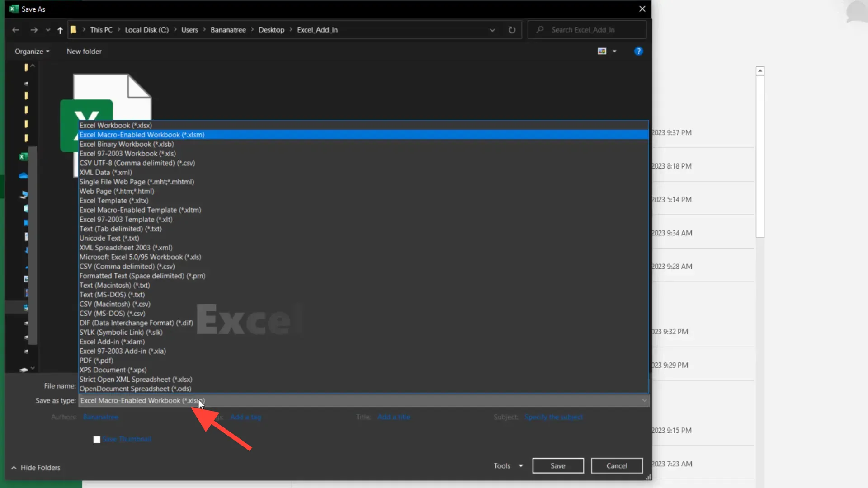The image size is (868, 488).
Task: Enable the Save Thumbnail checkbox
Action: [96, 439]
